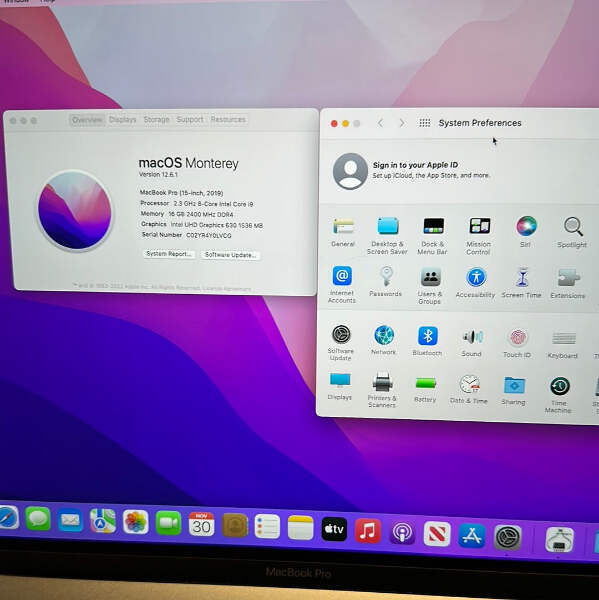Open Internet Accounts preferences
The height and width of the screenshot is (600, 599).
[x=342, y=284]
